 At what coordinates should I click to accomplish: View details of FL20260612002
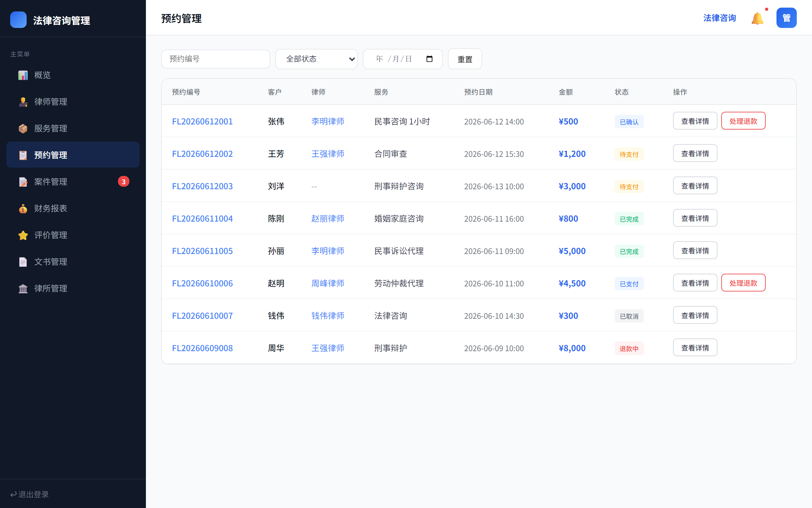[x=695, y=153]
